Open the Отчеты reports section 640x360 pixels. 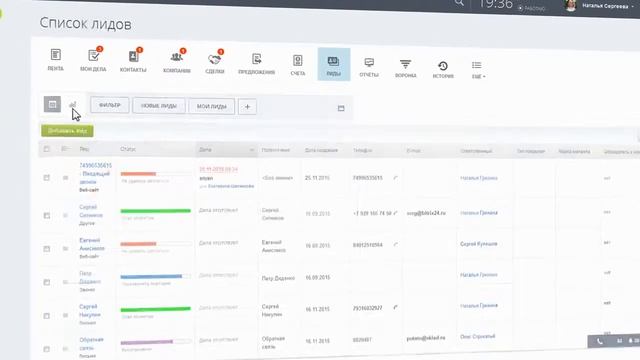point(369,67)
